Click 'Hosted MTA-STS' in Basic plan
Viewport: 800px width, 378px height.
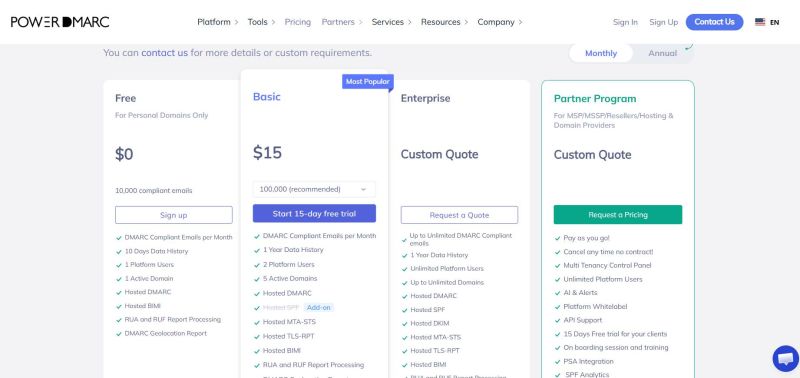pos(289,322)
